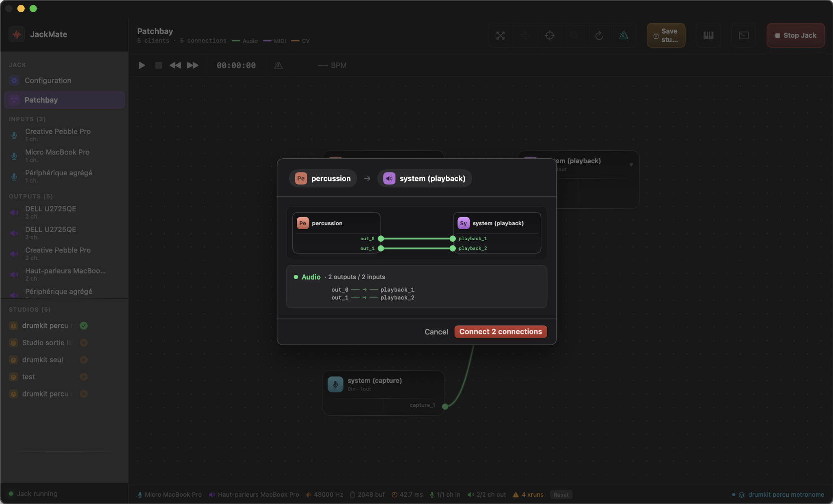Collapse the OUTPUTS section in the sidebar
Screen dimensions: 833x504
(31, 196)
